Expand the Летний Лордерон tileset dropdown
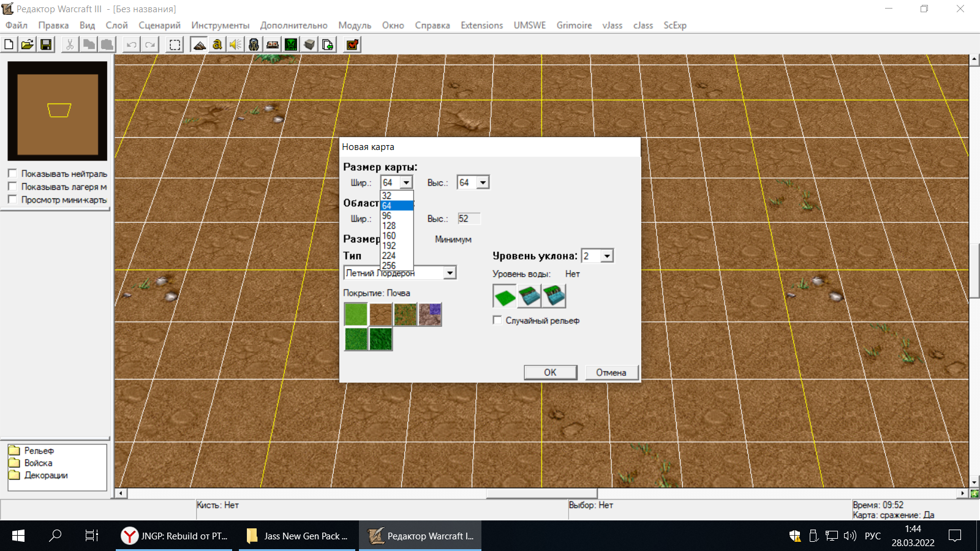Image resolution: width=980 pixels, height=551 pixels. click(x=450, y=273)
